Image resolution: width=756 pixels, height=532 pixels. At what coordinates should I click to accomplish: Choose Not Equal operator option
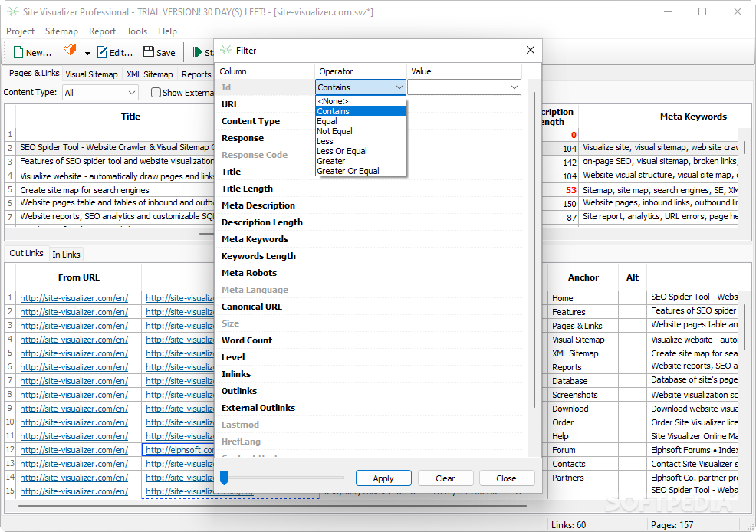(360, 131)
